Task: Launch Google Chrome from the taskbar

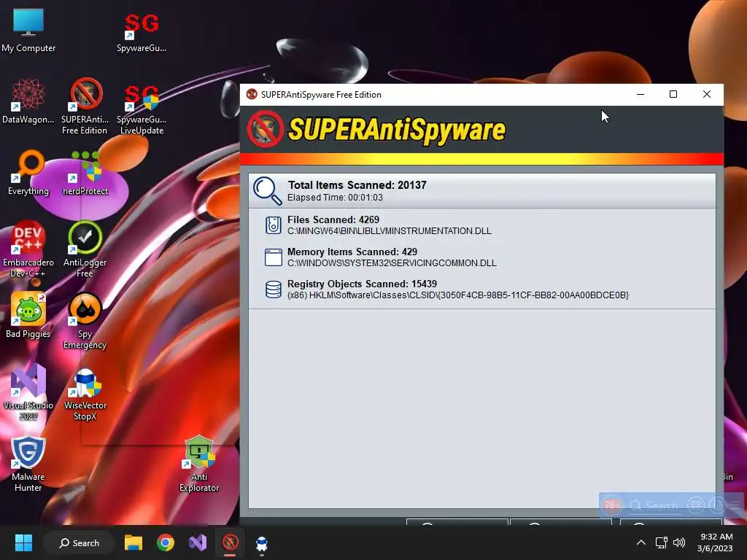Action: tap(166, 542)
